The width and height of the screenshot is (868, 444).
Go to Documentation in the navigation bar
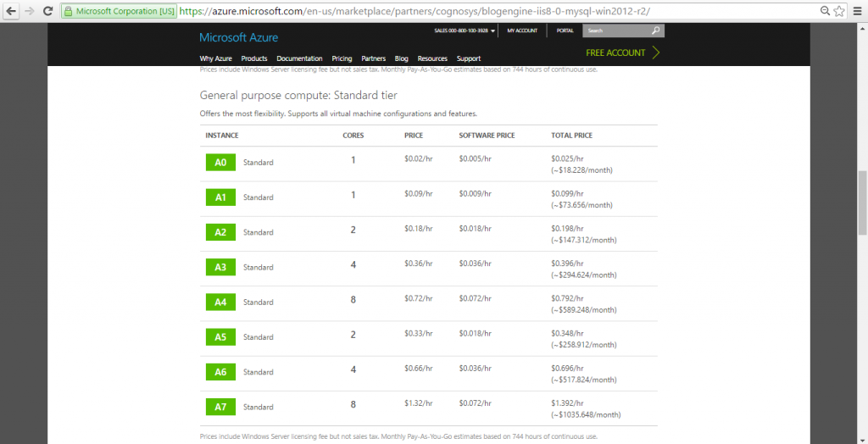click(299, 58)
